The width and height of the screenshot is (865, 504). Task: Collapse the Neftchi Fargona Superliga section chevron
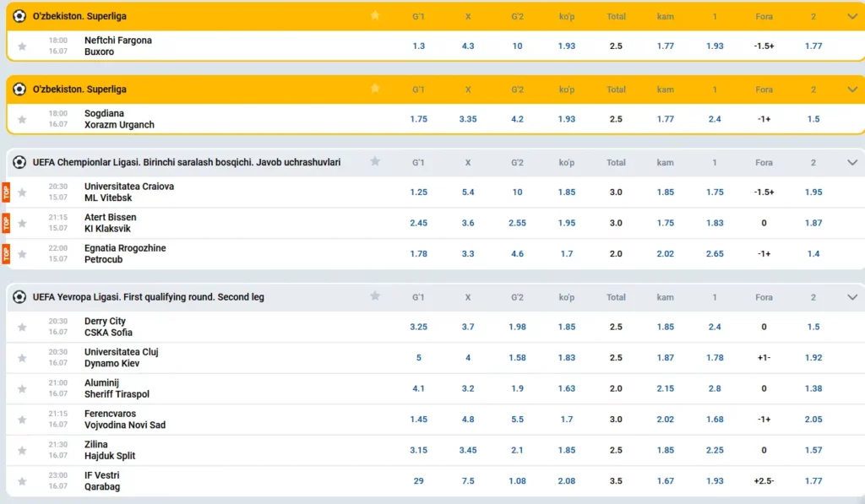point(852,17)
